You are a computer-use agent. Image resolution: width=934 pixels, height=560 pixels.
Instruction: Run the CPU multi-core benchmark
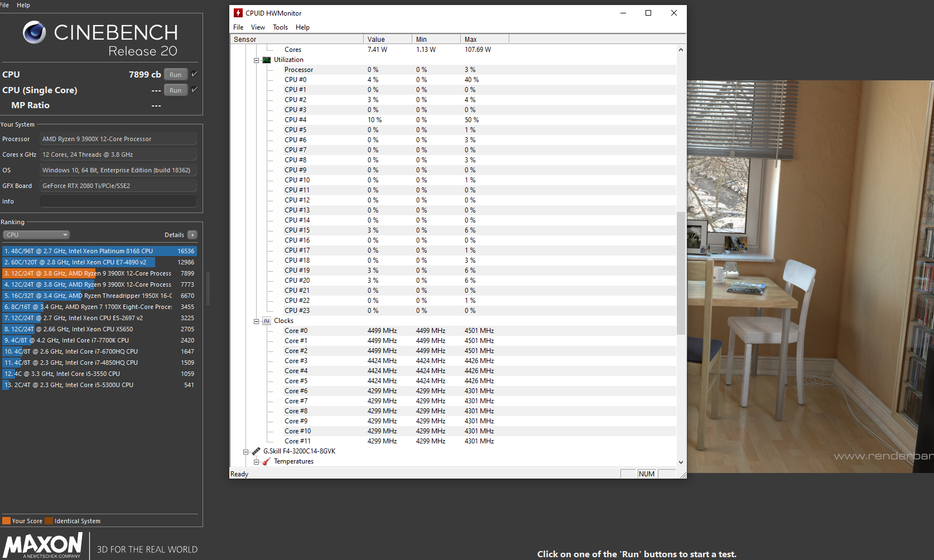[176, 75]
